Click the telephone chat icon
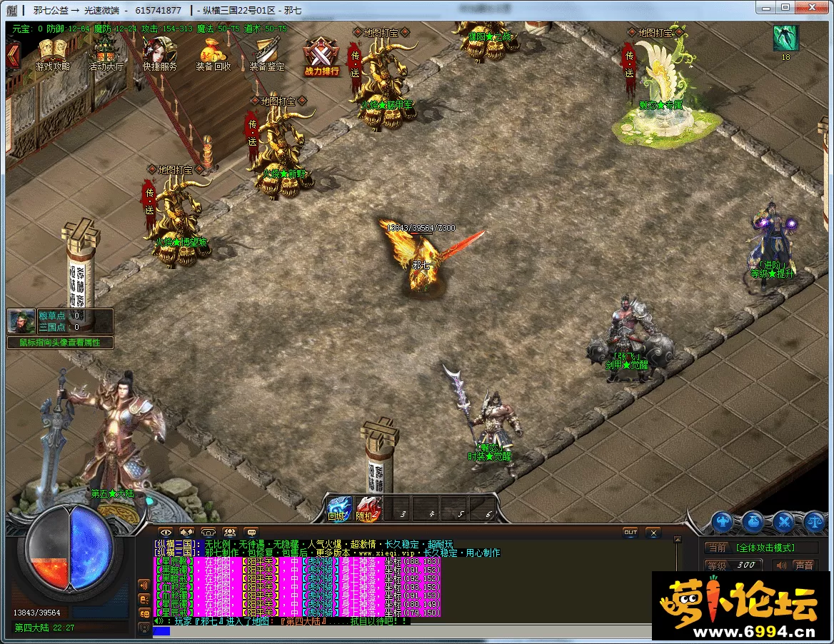Viewport: 834px width, 644px height. [x=208, y=532]
